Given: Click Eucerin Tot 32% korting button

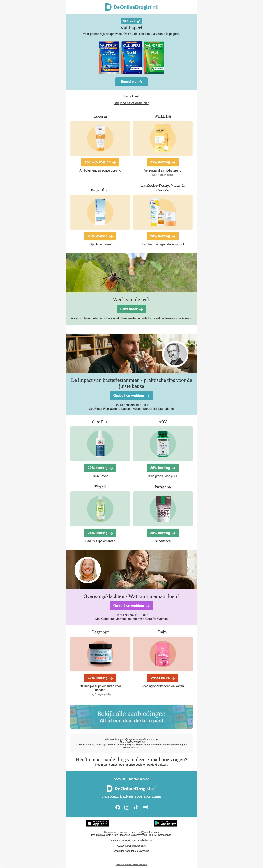Looking at the screenshot, I should 100,162.
